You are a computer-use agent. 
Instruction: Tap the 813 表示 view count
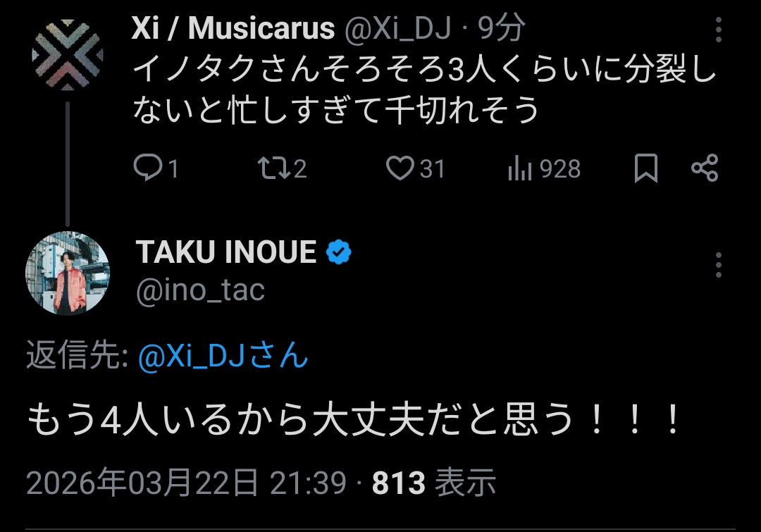[434, 483]
